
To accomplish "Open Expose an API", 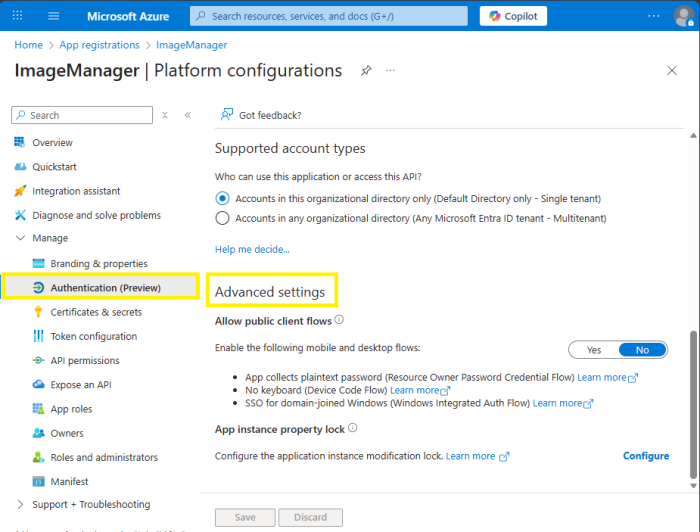I will point(80,385).
